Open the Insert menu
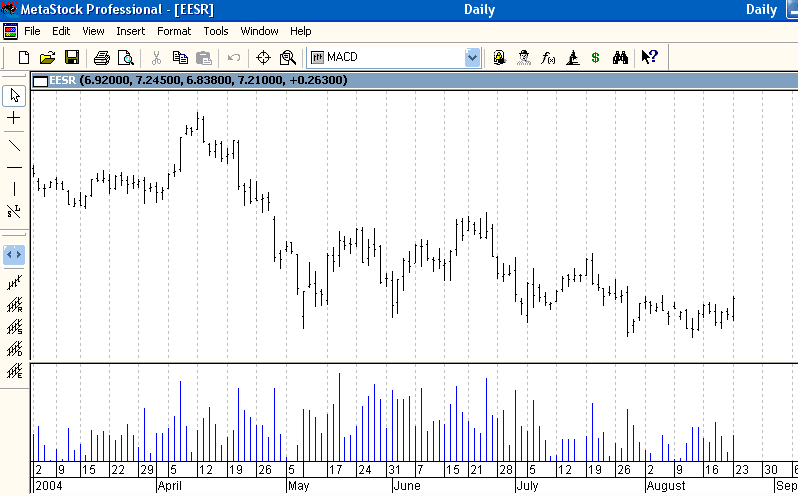 130,31
